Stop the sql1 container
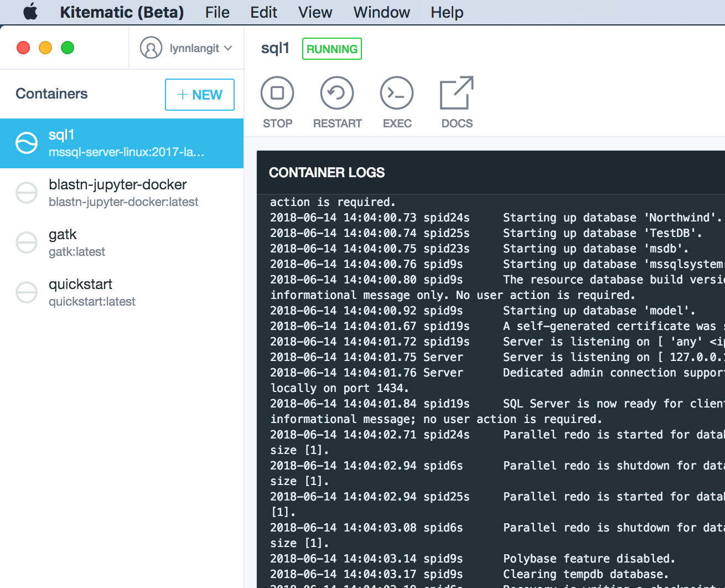Image resolution: width=725 pixels, height=588 pixels. pos(277,102)
